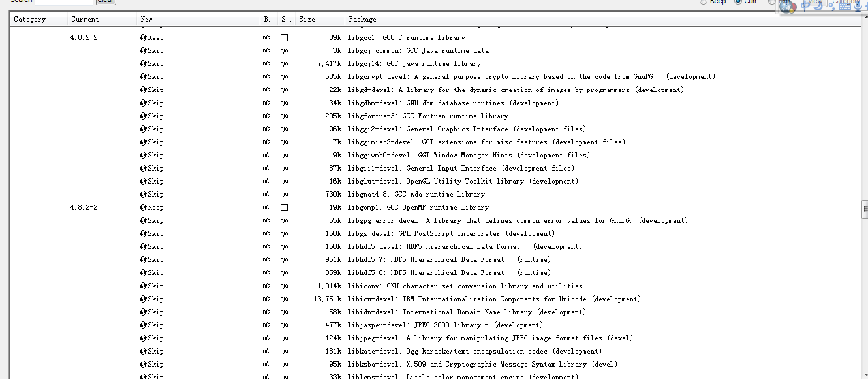Select the libgcc1: GCC C runtime library text
868x379 pixels.
tap(407, 38)
